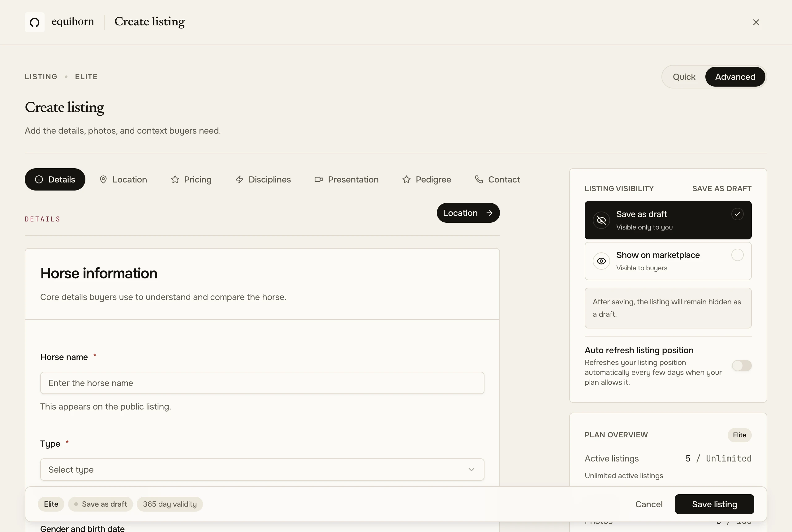Viewport: 792px width, 532px height.
Task: Click the Save as draft status chip
Action: coord(101,504)
